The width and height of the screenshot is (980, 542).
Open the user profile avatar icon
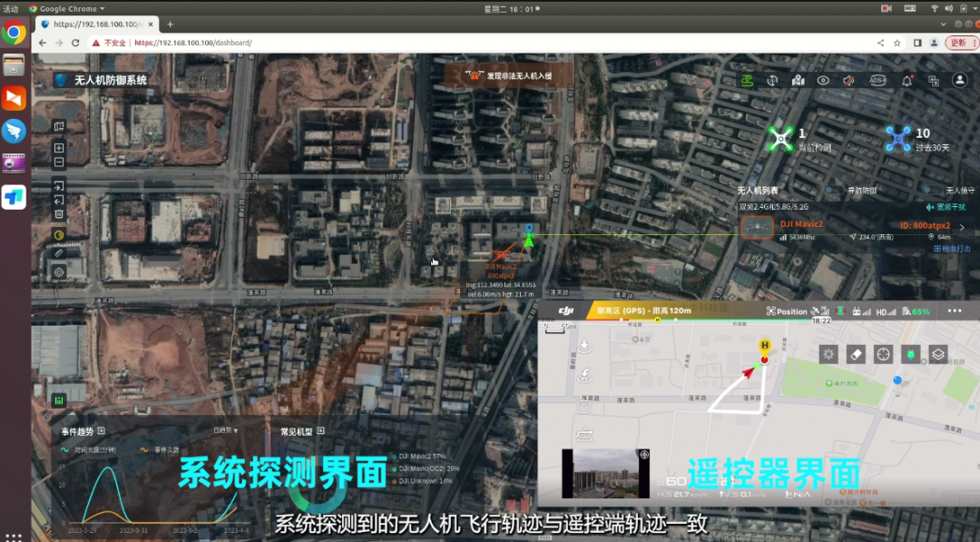959,81
